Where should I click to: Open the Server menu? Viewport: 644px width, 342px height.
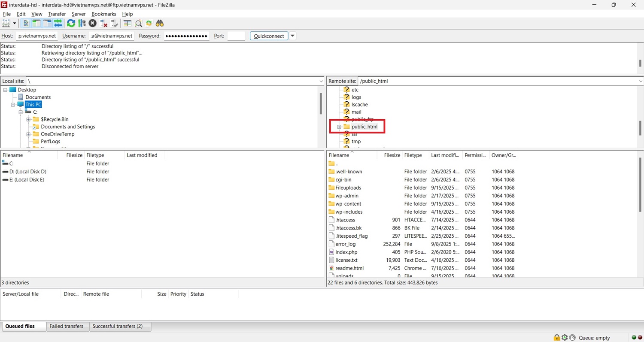click(79, 14)
